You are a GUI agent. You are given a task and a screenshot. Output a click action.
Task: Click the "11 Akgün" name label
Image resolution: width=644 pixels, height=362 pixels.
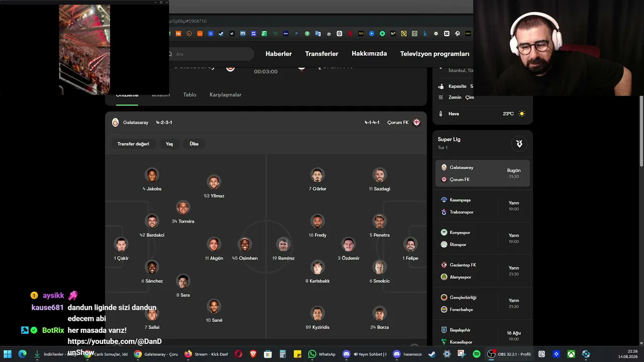click(x=214, y=258)
